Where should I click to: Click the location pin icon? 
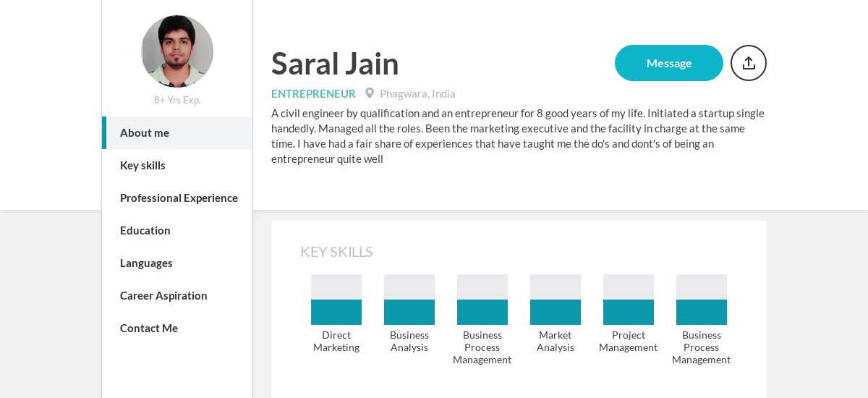click(370, 93)
